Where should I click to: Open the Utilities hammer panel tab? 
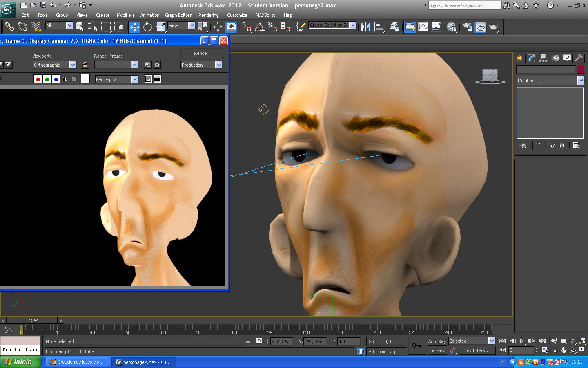(579, 58)
